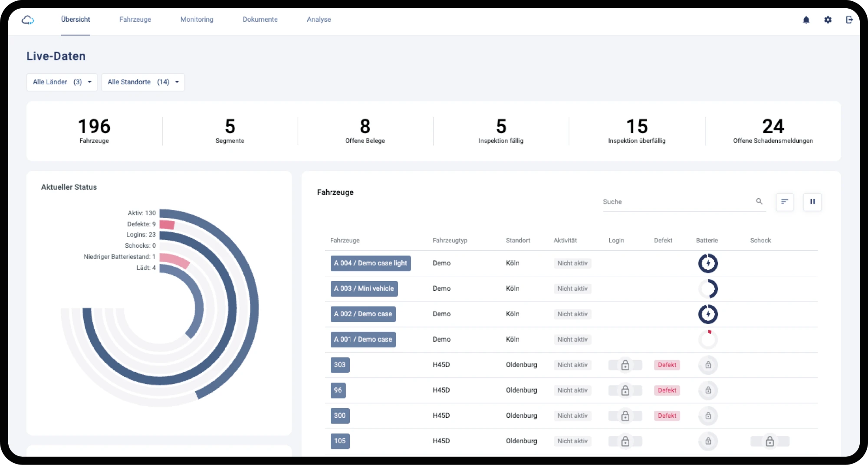The image size is (868, 465).
Task: Focus the Suche search field
Action: pyautogui.click(x=684, y=202)
